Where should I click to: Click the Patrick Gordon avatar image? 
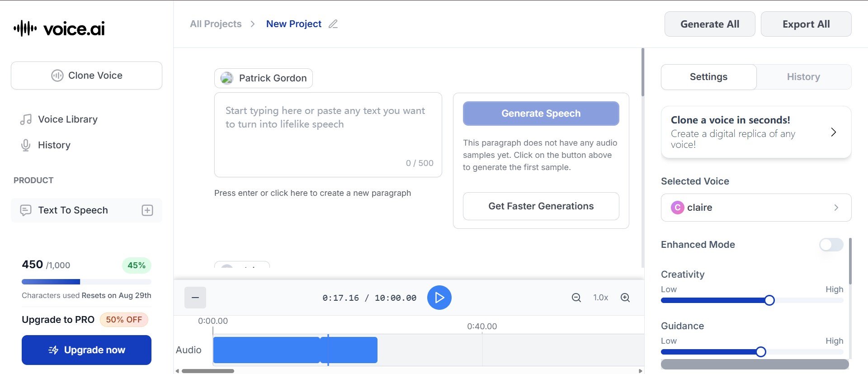pyautogui.click(x=226, y=78)
